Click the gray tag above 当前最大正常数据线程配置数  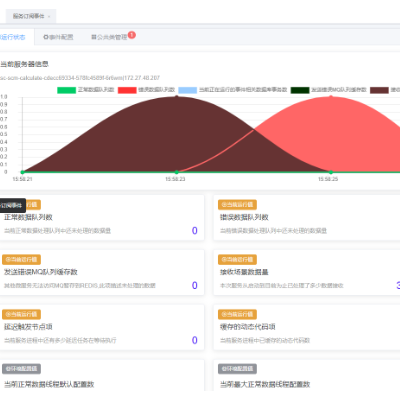(x=237, y=369)
